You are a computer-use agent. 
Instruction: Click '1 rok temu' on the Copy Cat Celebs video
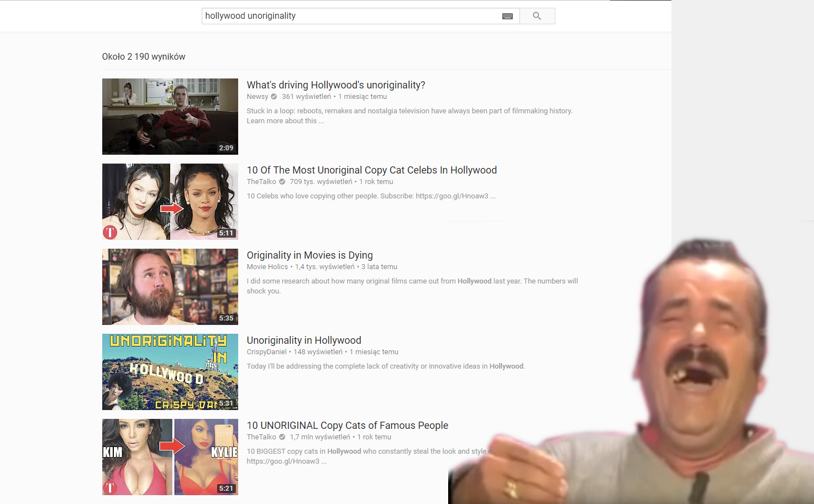(x=376, y=182)
